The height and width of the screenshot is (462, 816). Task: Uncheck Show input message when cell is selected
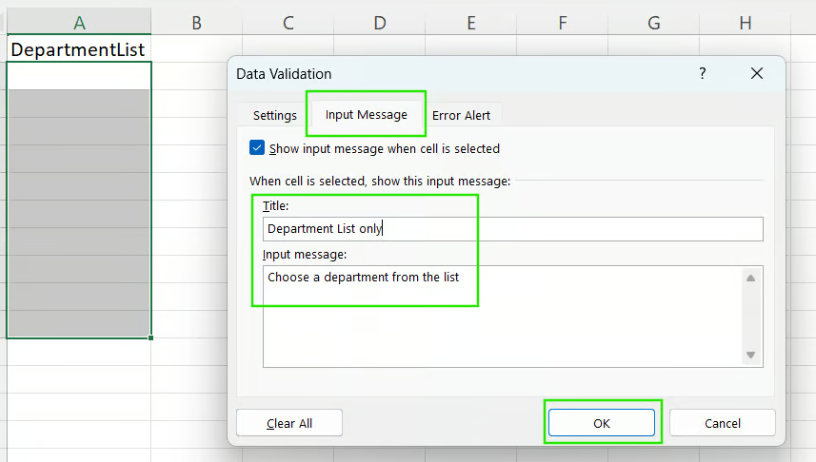click(258, 148)
